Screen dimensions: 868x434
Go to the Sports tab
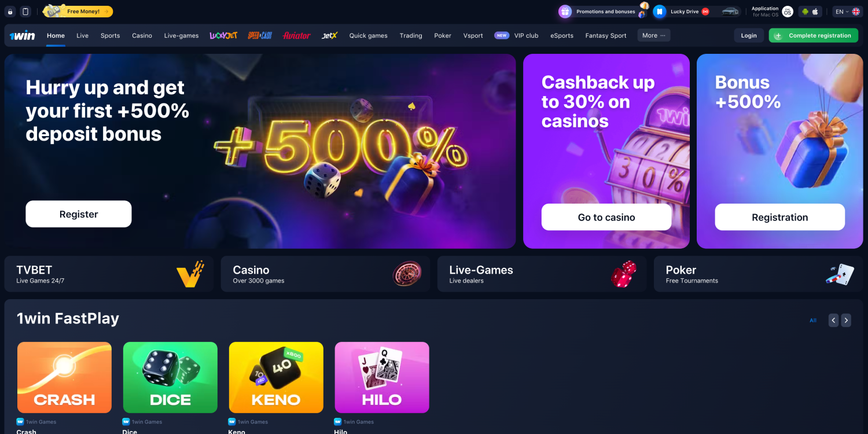click(x=110, y=35)
